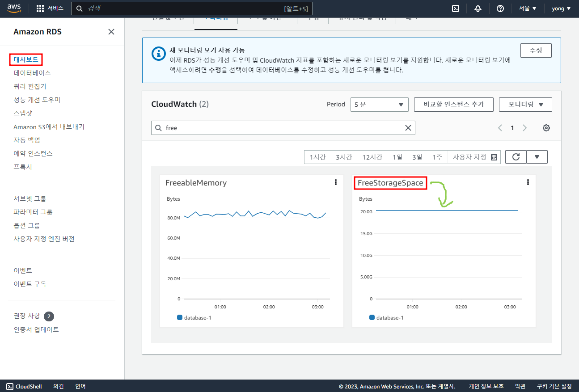Select the 12시간 time range

(372, 157)
